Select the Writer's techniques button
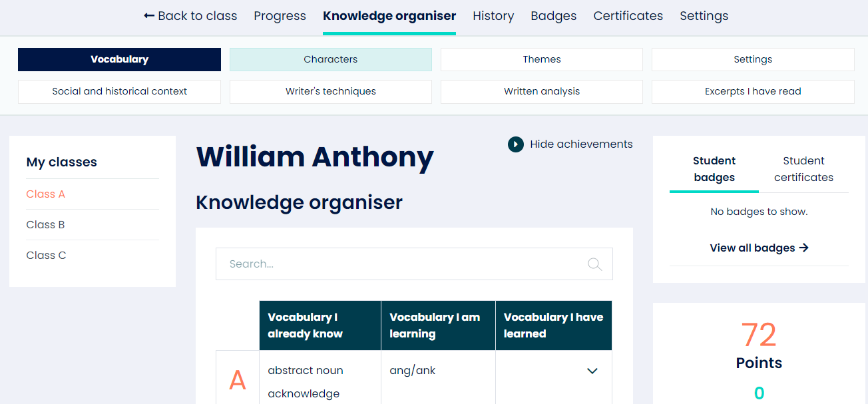Screen dimensions: 868x404 click(x=331, y=92)
